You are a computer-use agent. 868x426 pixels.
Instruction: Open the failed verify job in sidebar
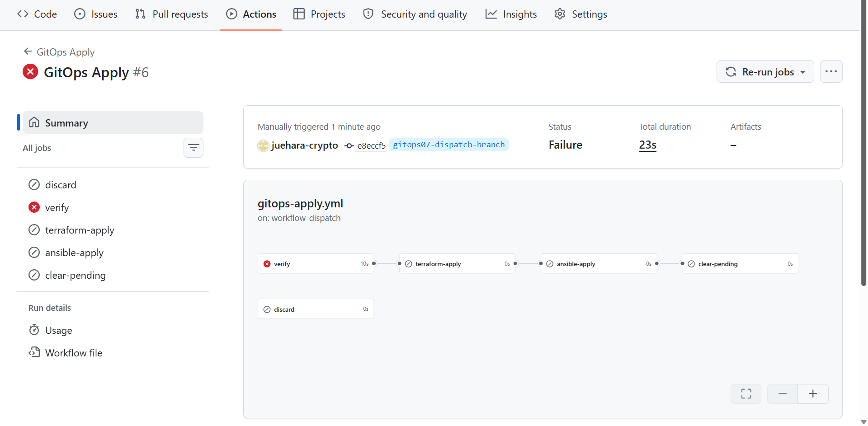point(113,207)
